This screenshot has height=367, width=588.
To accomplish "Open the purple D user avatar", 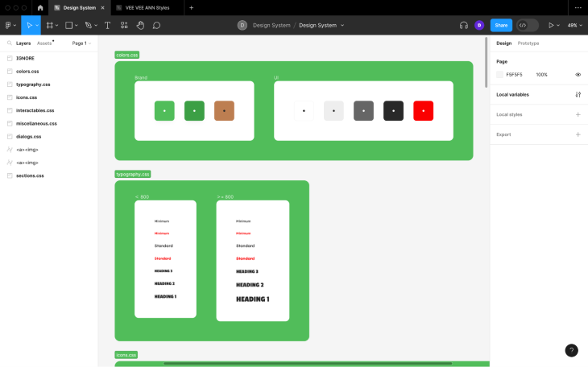I will [479, 25].
